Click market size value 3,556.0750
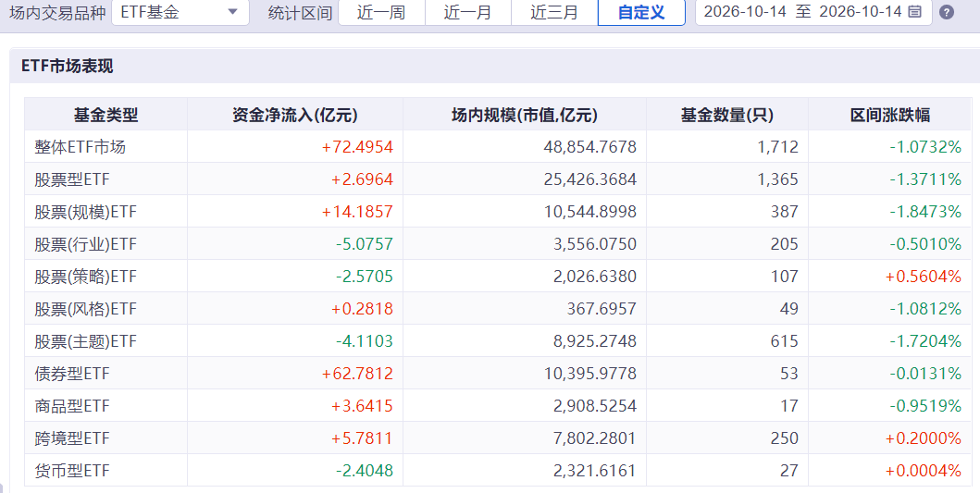Viewport: 980px width, 493px height. [x=595, y=244]
